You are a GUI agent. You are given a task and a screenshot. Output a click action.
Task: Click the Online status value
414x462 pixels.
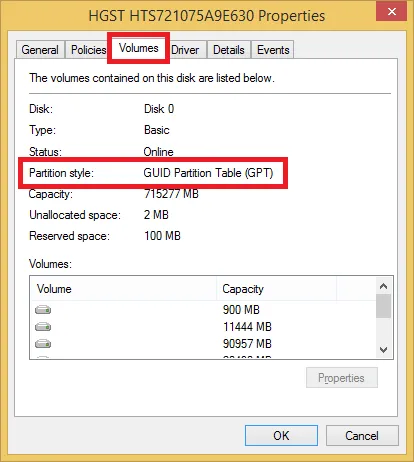(x=158, y=152)
